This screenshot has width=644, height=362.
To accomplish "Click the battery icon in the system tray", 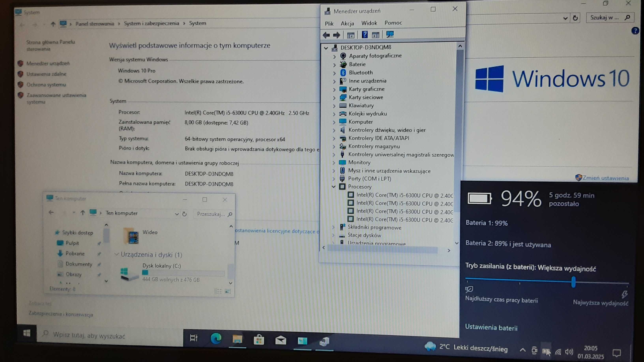I will pos(546,352).
